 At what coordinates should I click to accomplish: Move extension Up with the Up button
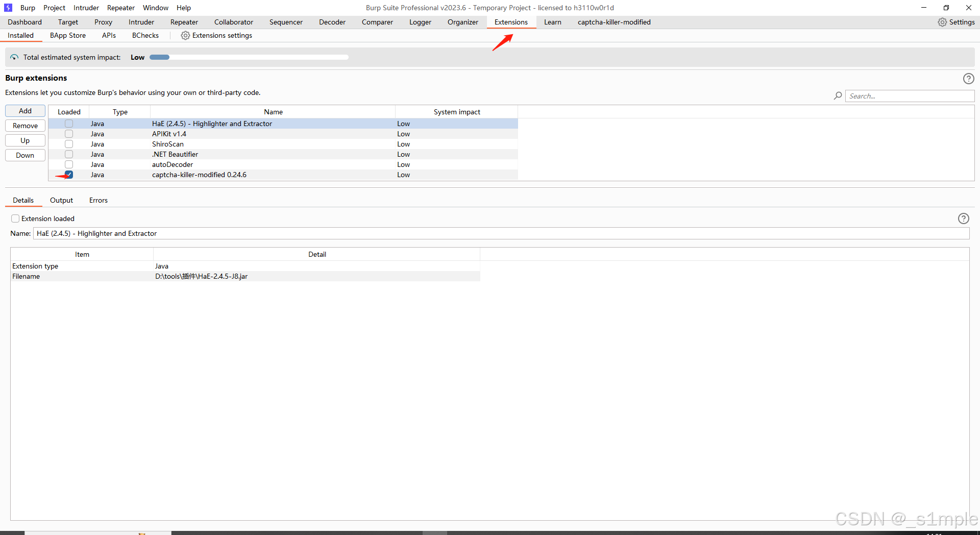pyautogui.click(x=25, y=140)
